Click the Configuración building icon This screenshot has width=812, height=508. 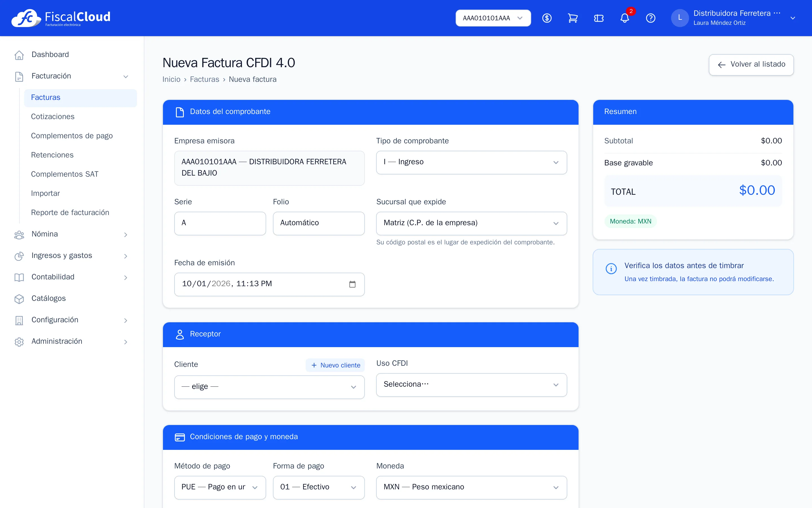pyautogui.click(x=19, y=320)
